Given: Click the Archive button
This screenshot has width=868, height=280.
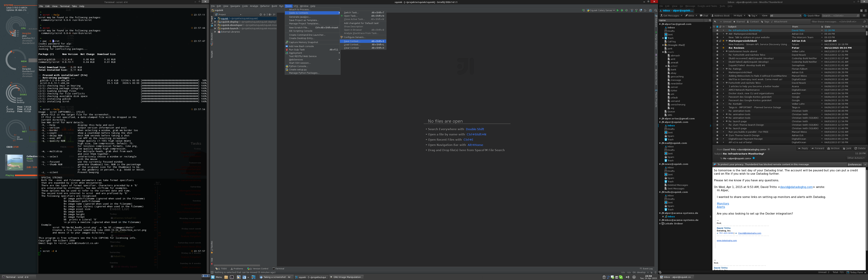Looking at the screenshot, I should [834, 148].
